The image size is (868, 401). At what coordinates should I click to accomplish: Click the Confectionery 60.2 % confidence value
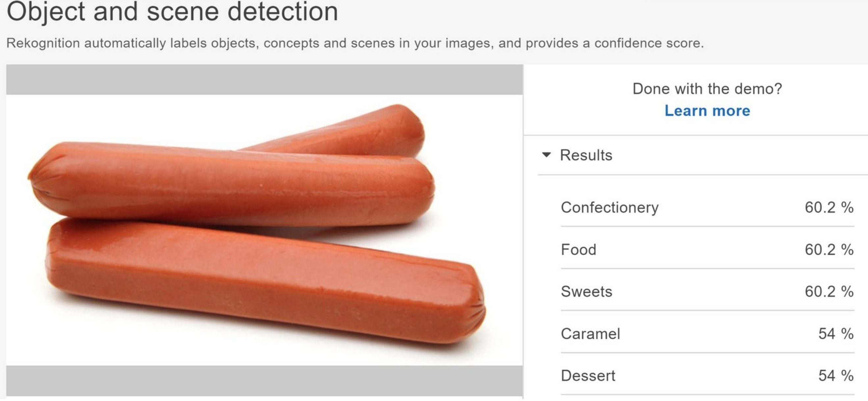[829, 207]
